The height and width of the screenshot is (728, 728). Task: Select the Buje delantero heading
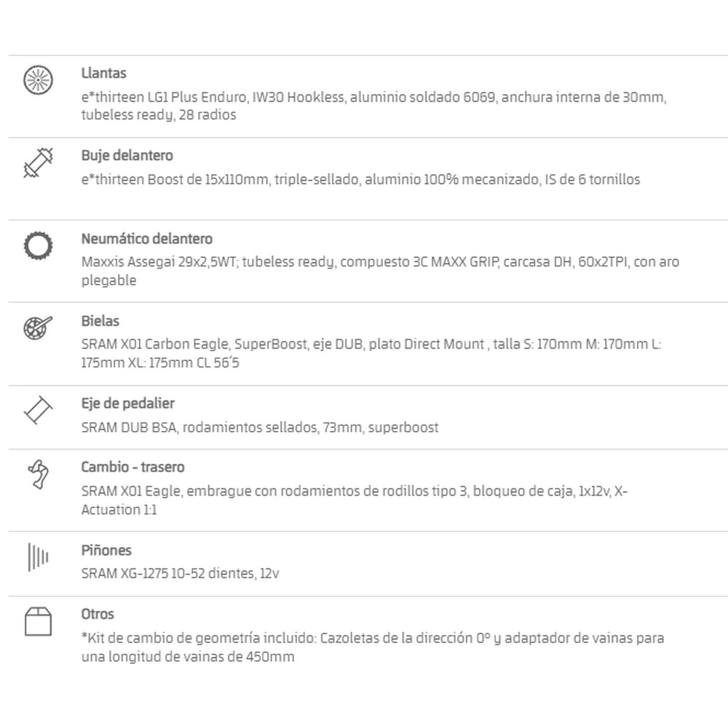tap(127, 156)
